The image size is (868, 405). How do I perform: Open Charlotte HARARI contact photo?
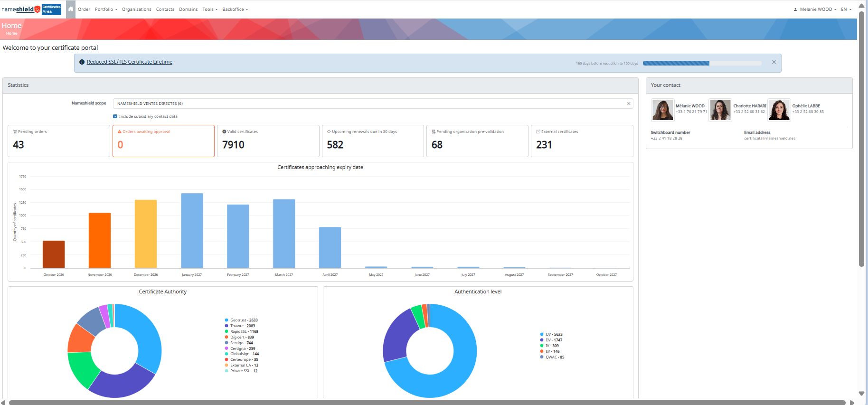click(x=720, y=110)
